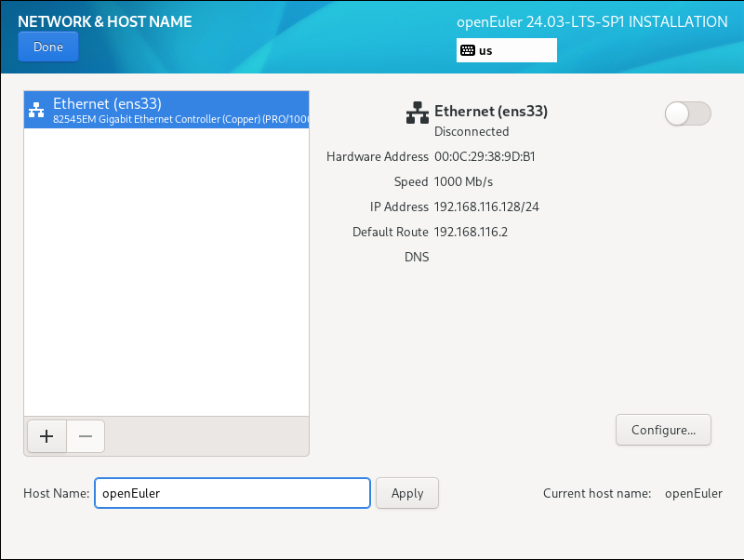Click the Default Route label
Viewport: 744px width, 560px height.
391,232
